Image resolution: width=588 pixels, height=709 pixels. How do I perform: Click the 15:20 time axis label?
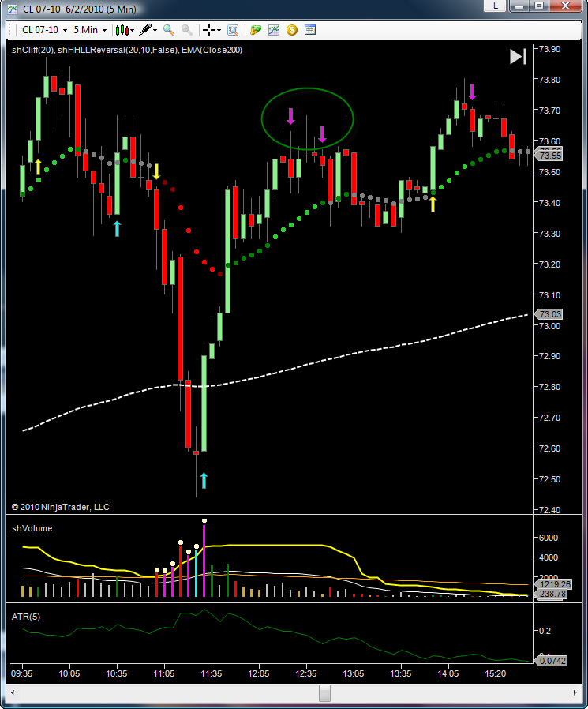(496, 673)
